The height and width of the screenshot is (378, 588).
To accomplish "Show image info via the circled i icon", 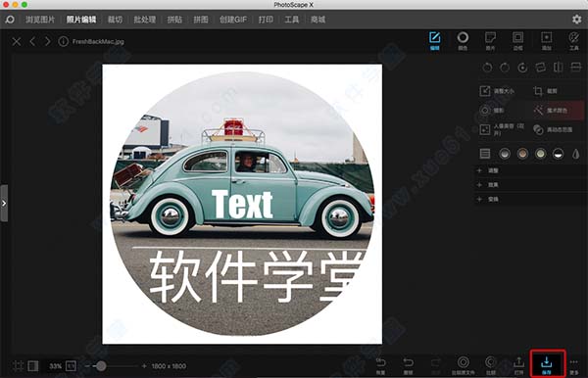I will [x=63, y=41].
